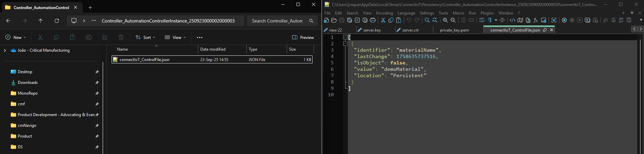Open dropdown arrow beside pilcrow icon
Image resolution: width=644 pixels, height=154 pixels.
[x=496, y=20]
